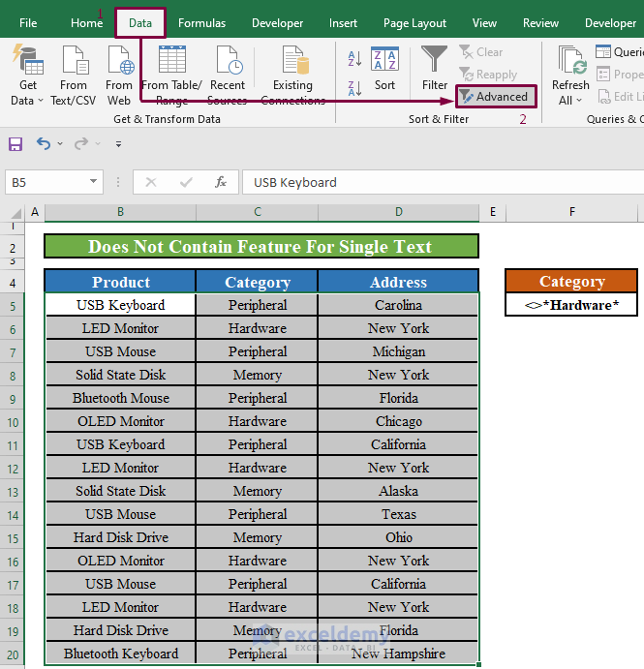This screenshot has height=669, width=644.
Task: Cancel formula entry with X button
Action: [x=151, y=183]
